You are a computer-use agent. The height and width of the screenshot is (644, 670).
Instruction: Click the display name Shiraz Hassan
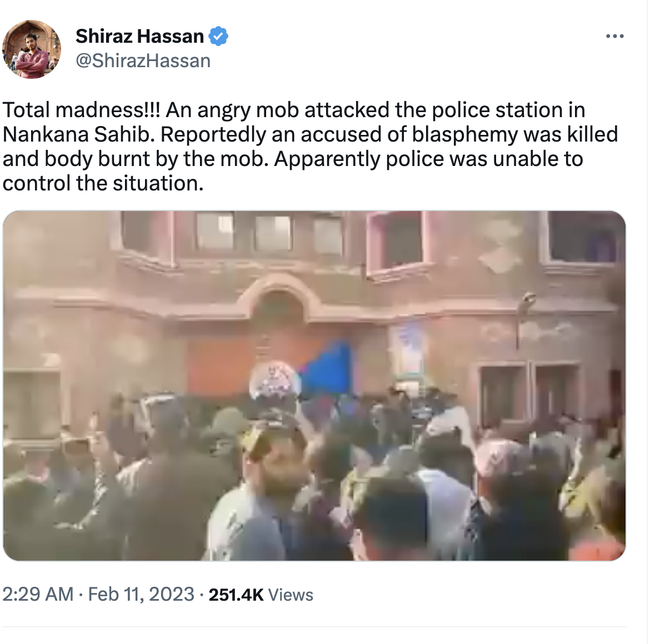coord(140,37)
